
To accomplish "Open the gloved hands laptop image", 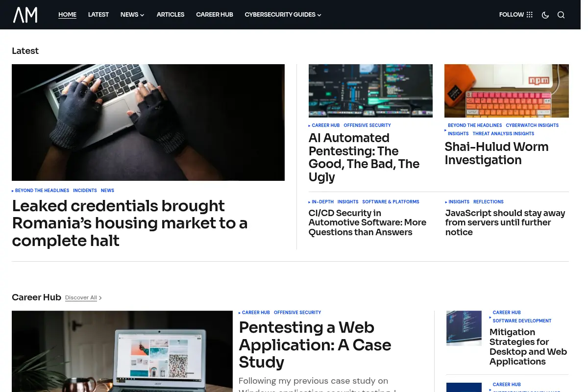I will point(148,122).
